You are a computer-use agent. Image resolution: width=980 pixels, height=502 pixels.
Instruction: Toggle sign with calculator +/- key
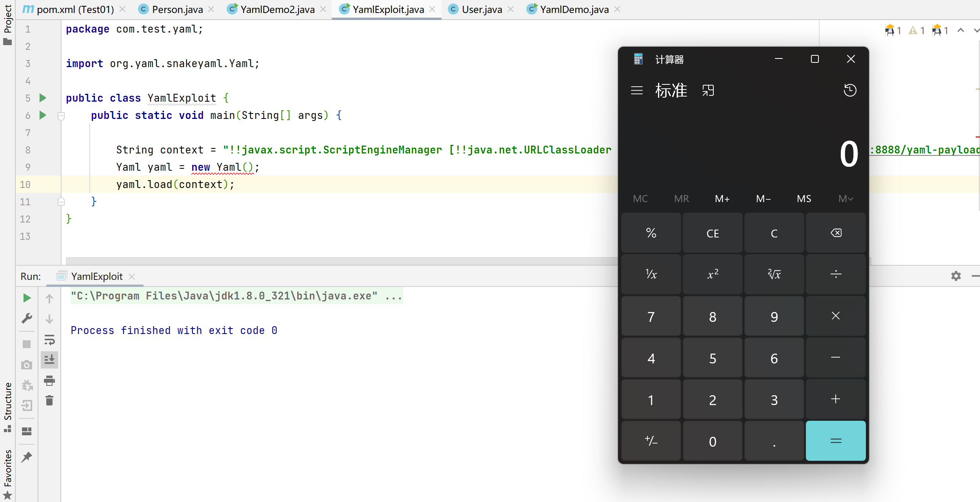tap(651, 441)
